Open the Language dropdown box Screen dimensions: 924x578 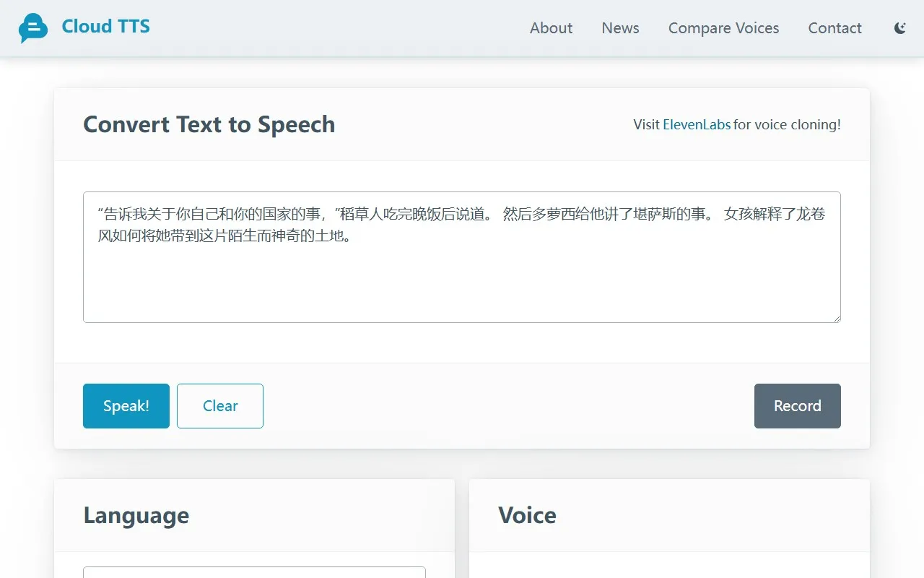[254, 572]
